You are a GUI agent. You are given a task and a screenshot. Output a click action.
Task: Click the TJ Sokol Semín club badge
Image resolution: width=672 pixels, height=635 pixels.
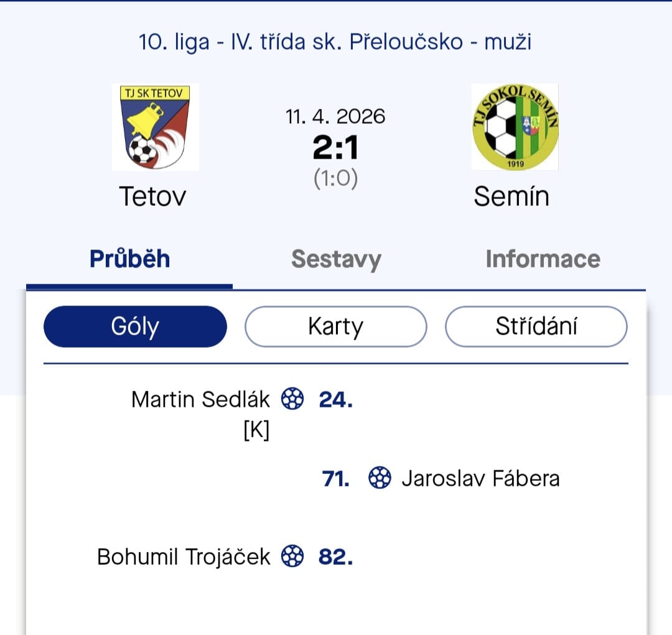pyautogui.click(x=515, y=127)
